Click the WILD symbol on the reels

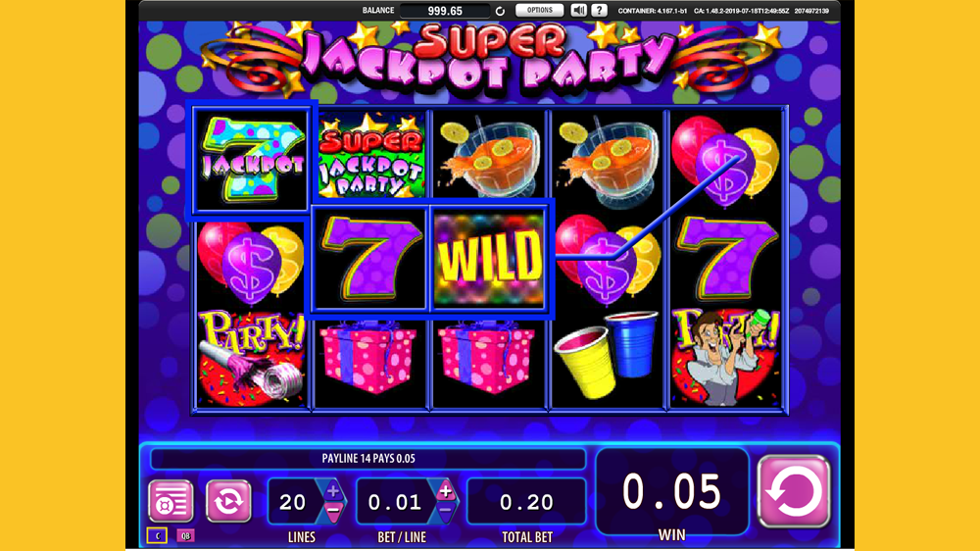pyautogui.click(x=489, y=258)
